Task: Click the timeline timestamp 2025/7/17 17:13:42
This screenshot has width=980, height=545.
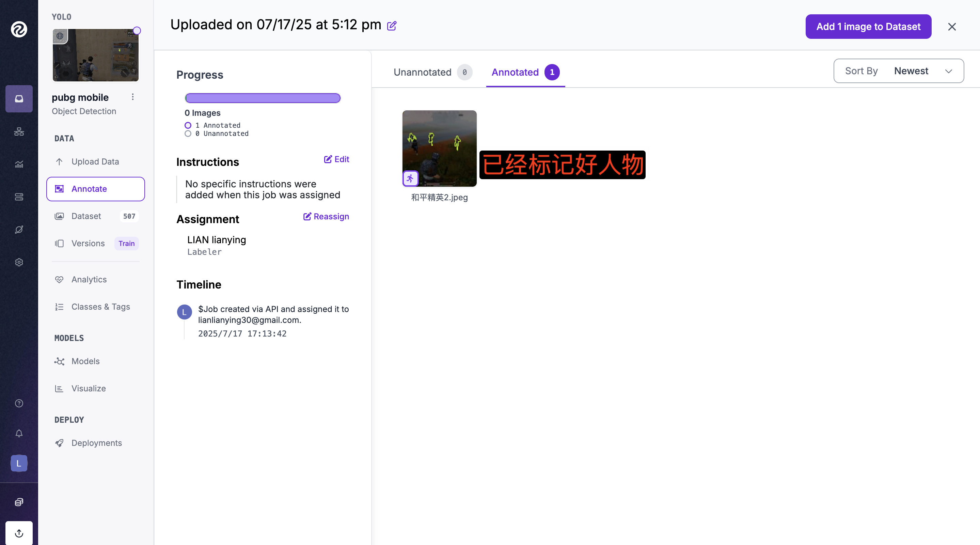Action: click(242, 334)
